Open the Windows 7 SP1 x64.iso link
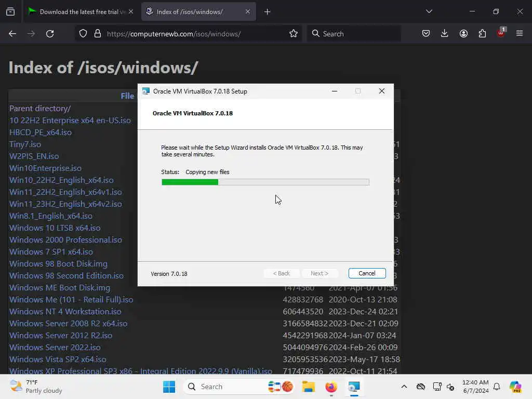The image size is (532, 399). (51, 251)
